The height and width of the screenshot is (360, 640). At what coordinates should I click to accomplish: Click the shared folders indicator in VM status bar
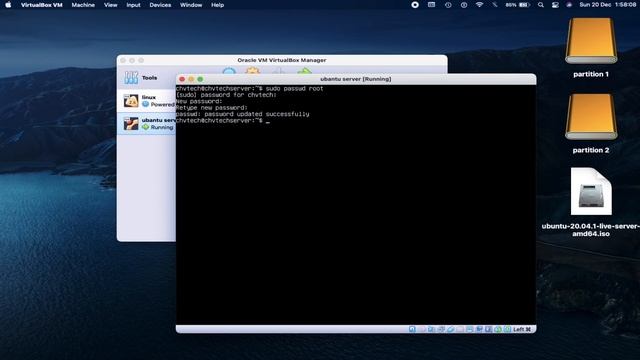pos(460,329)
